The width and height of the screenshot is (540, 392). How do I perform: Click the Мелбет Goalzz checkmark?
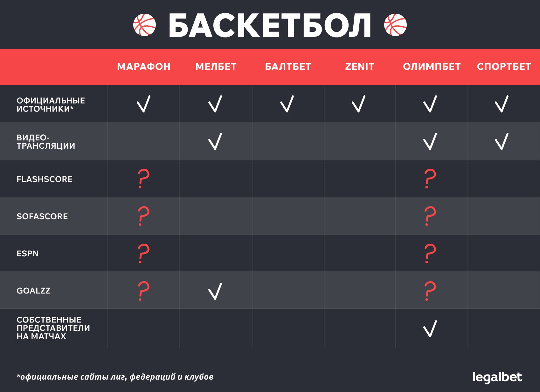click(215, 291)
